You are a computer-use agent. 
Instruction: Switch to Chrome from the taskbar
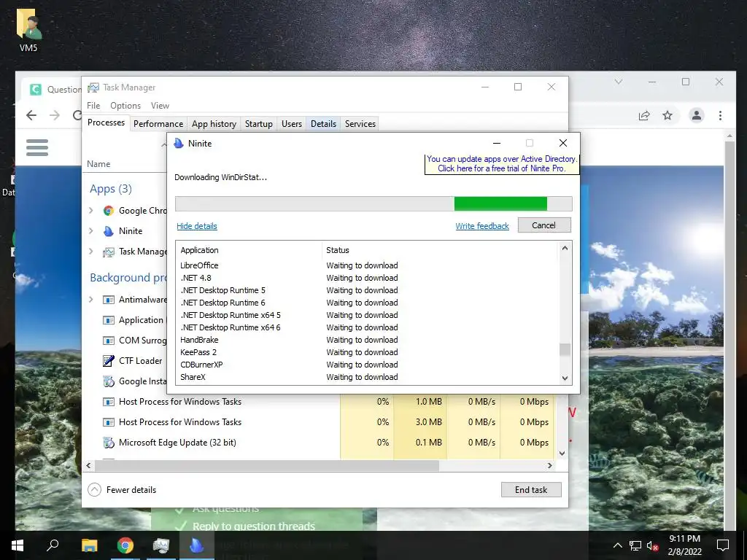click(x=125, y=545)
